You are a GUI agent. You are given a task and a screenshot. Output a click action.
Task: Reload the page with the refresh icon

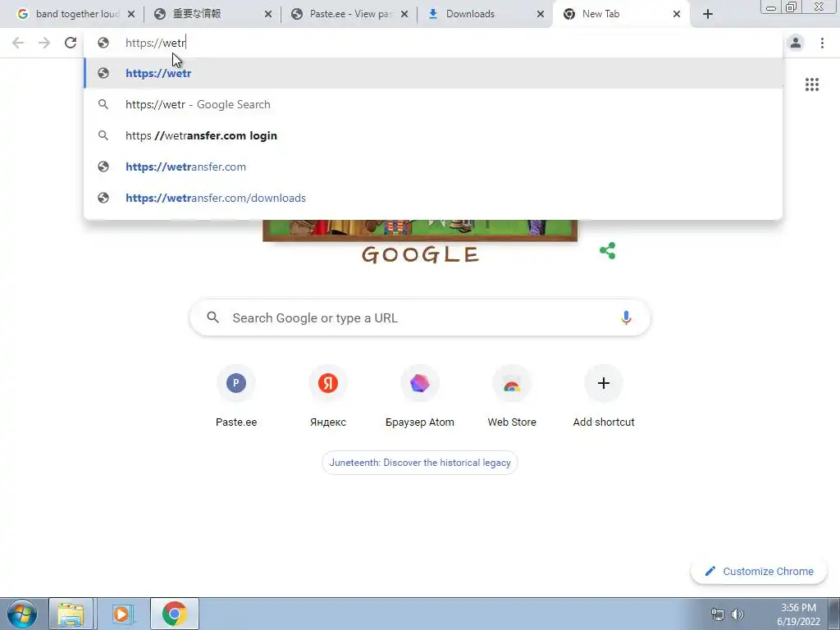71,43
